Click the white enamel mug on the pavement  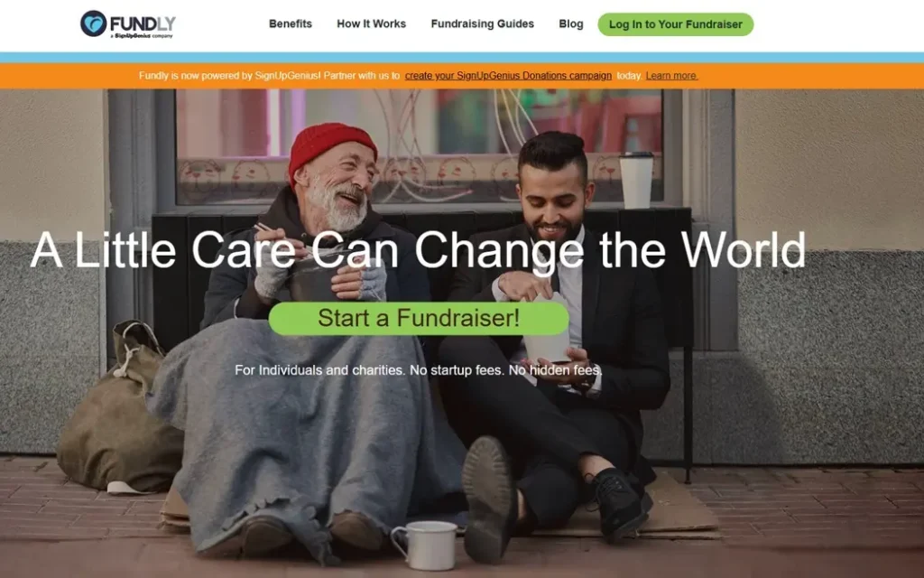pos(424,545)
